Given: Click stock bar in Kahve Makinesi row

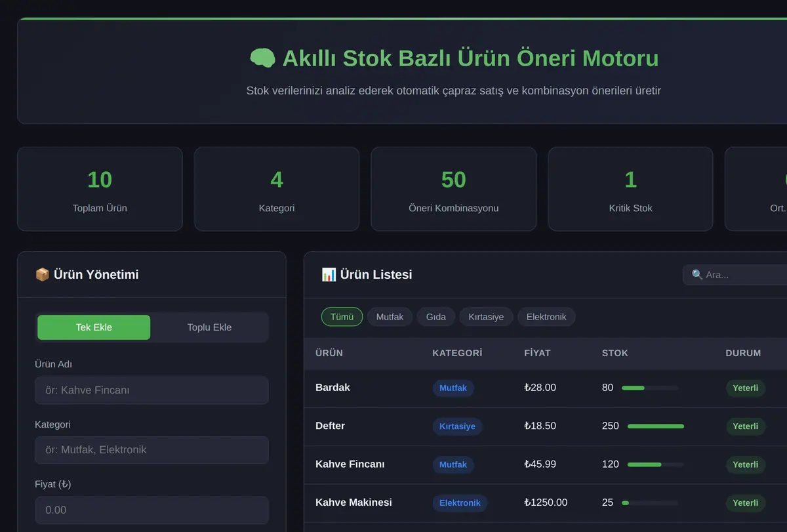Looking at the screenshot, I should tap(650, 503).
